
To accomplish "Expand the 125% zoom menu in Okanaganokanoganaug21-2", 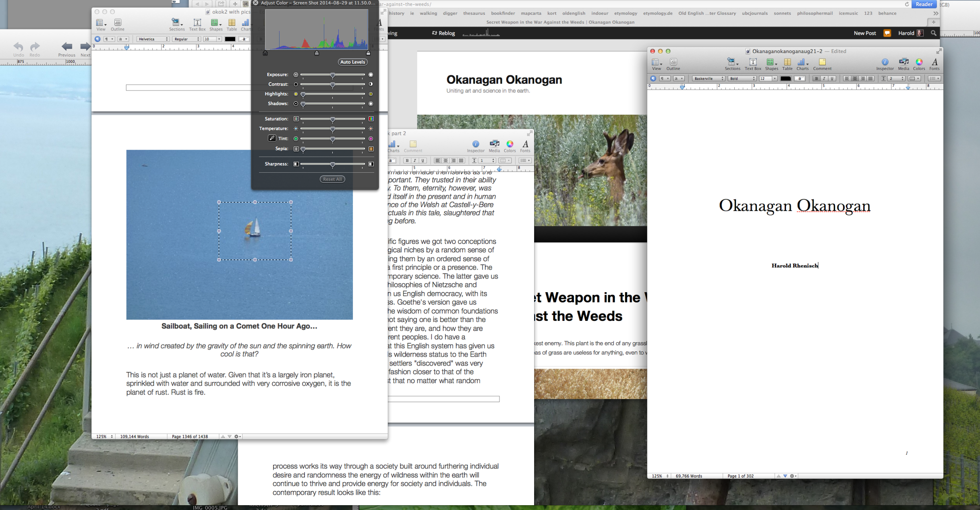I will click(660, 476).
